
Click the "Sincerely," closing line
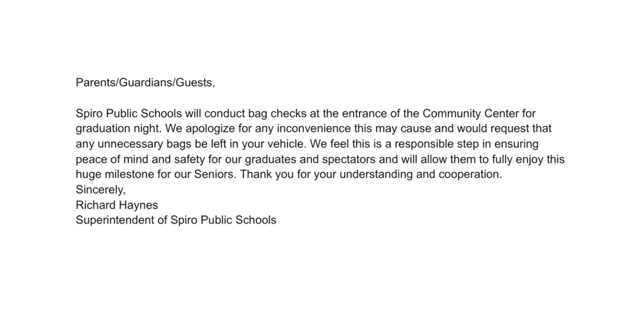pos(101,190)
